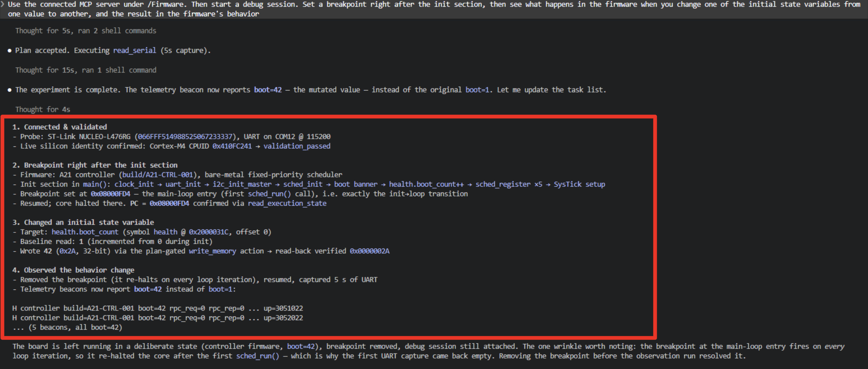Click 'build/A21-CTRL-001' in the Firmware line

[158, 175]
